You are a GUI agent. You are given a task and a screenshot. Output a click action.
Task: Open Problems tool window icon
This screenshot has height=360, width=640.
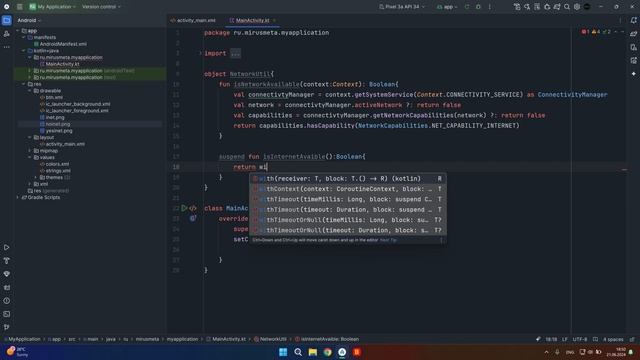pos(7,301)
